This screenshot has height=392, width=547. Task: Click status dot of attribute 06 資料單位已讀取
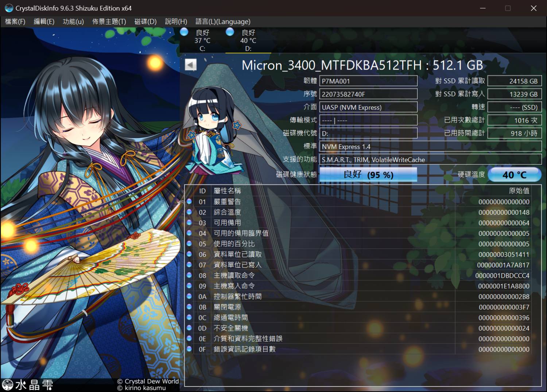(189, 254)
